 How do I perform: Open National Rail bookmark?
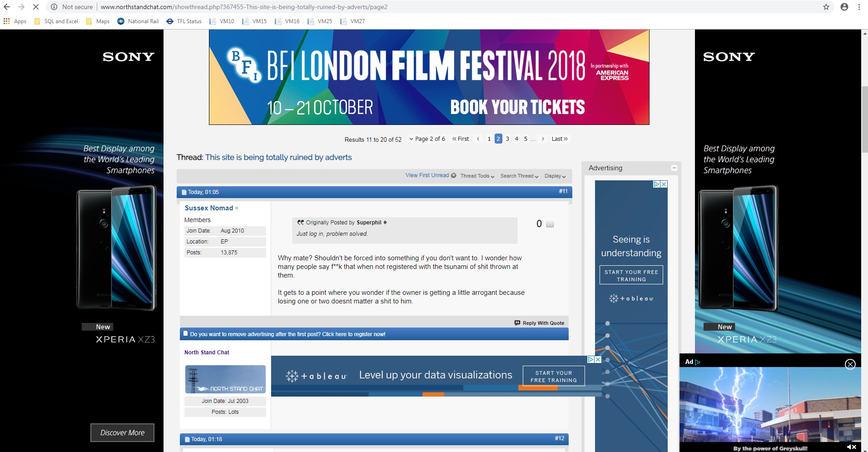pyautogui.click(x=138, y=21)
